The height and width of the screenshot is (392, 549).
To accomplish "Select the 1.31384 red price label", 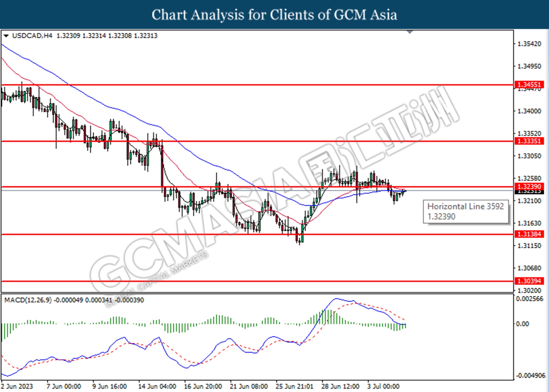I will pyautogui.click(x=529, y=234).
